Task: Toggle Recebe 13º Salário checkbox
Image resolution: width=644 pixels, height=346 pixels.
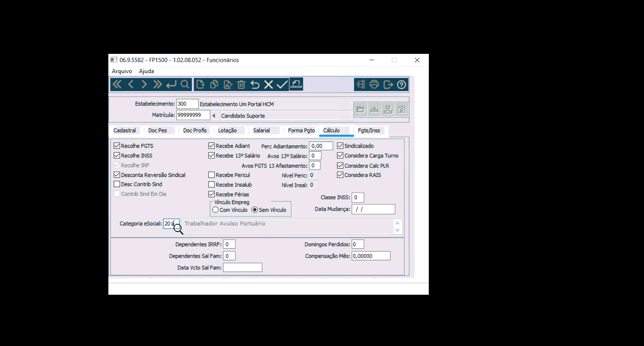Action: pos(212,156)
